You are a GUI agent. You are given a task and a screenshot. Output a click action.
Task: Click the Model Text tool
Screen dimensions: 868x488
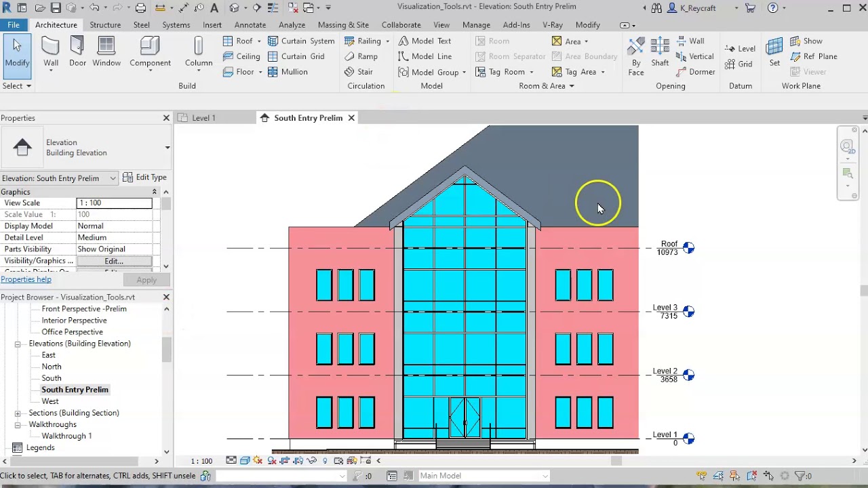coord(425,41)
